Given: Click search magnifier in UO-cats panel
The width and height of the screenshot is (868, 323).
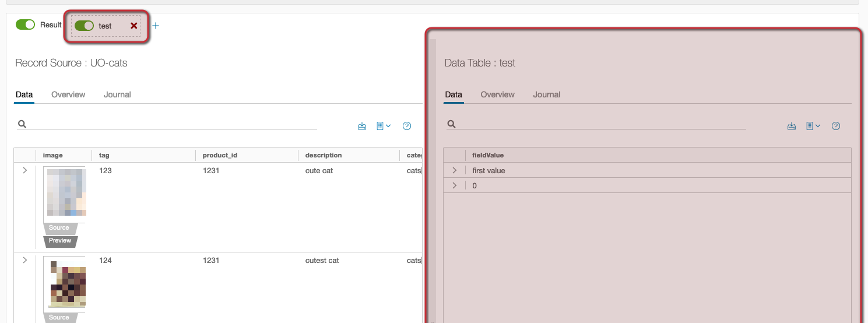Looking at the screenshot, I should [x=22, y=124].
